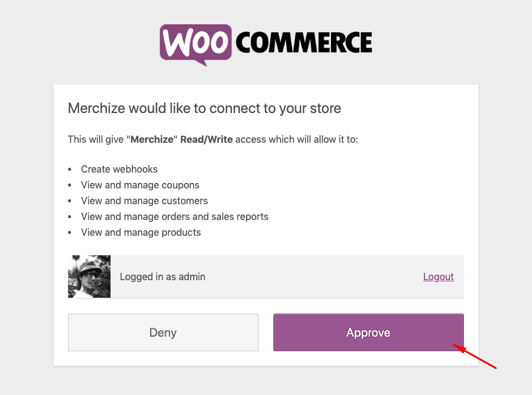This screenshot has height=395, width=532.
Task: Click 'access which will allow it to' text
Action: (296, 139)
